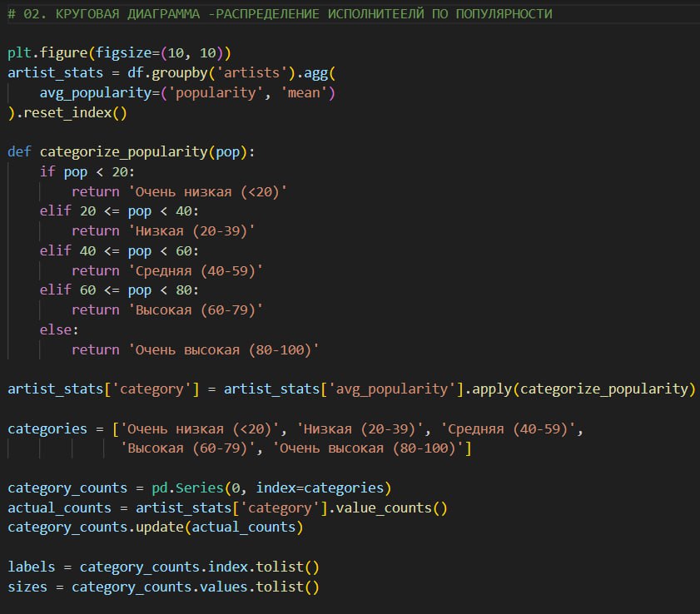Click the categories variable being assigned
Viewport: 700px width, 614px height.
pos(47,428)
